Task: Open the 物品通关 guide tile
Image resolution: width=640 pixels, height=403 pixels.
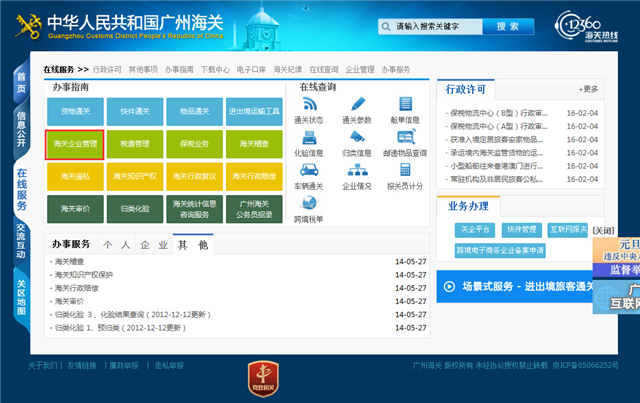Action: pos(195,111)
